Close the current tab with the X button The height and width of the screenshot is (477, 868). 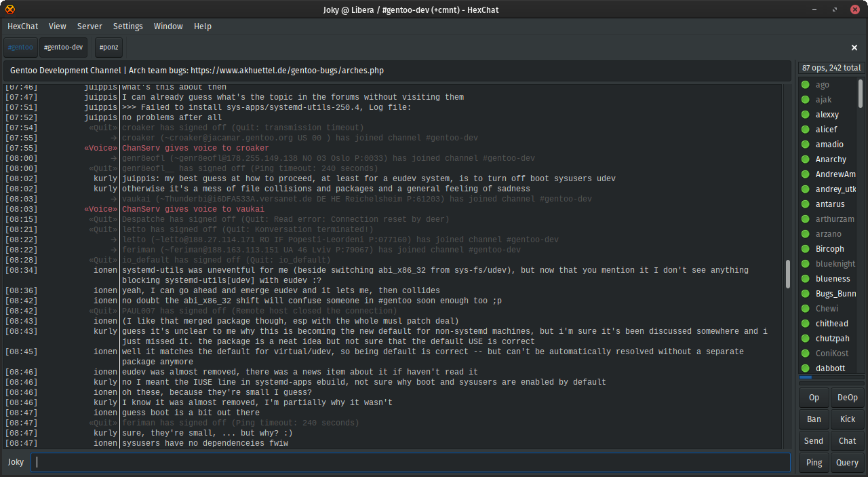pos(854,47)
